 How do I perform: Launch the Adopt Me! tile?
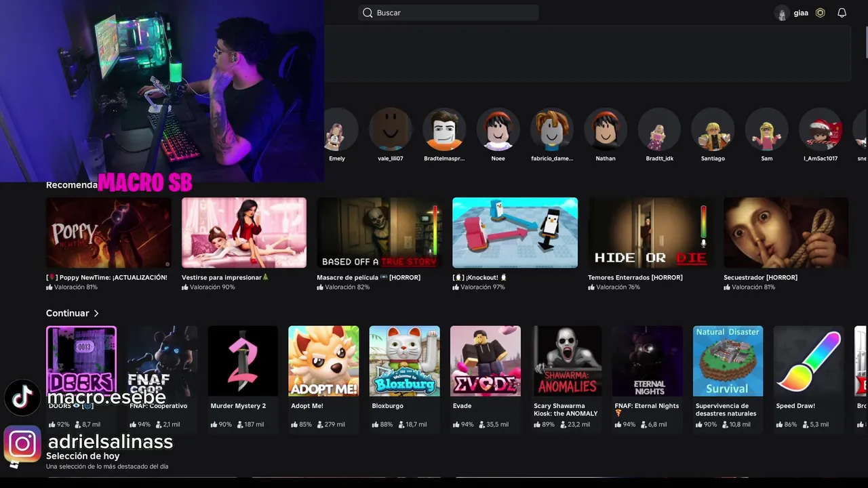323,361
